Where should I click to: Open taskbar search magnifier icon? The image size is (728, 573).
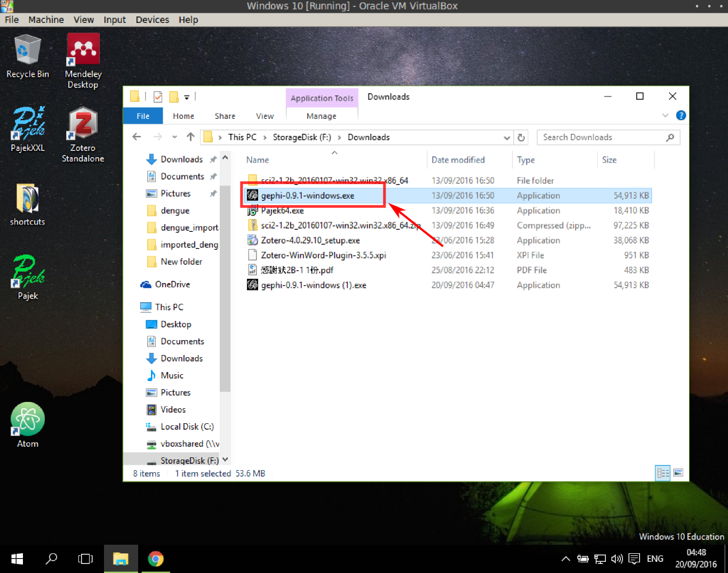(51, 559)
